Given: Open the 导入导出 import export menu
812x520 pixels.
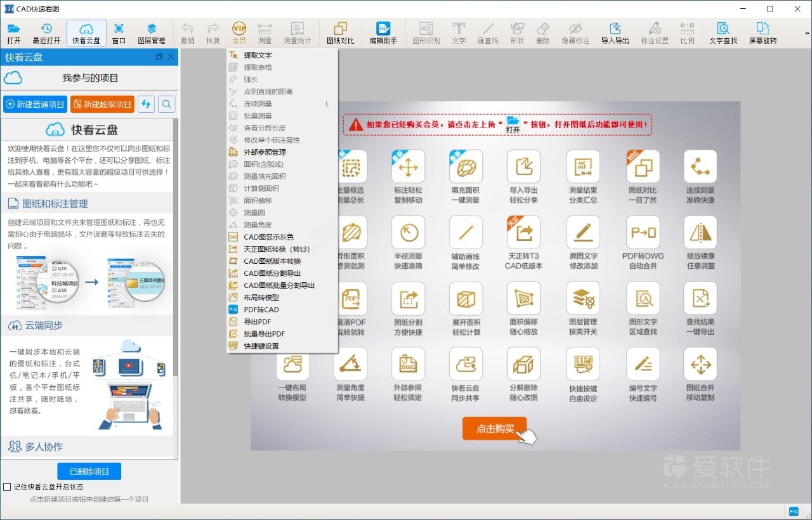Looking at the screenshot, I should [x=615, y=32].
